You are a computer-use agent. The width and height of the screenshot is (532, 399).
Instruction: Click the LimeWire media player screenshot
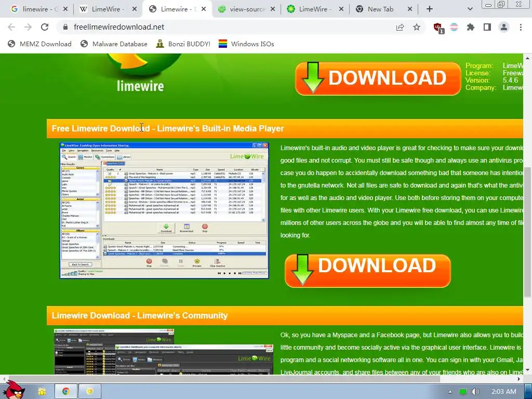point(164,210)
